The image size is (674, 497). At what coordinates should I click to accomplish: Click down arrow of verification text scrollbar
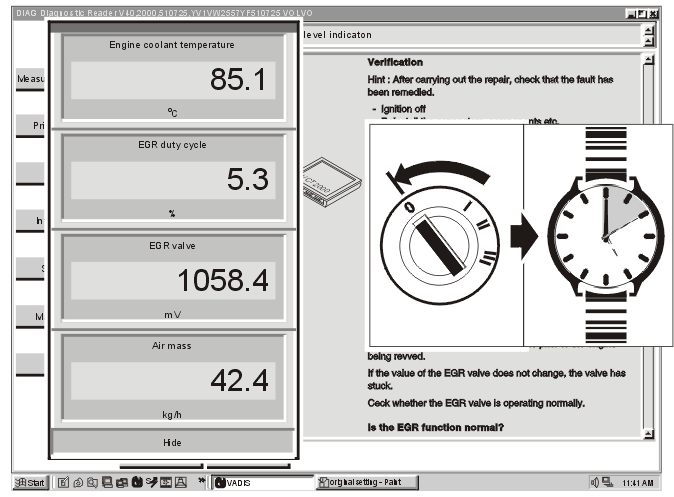click(648, 434)
